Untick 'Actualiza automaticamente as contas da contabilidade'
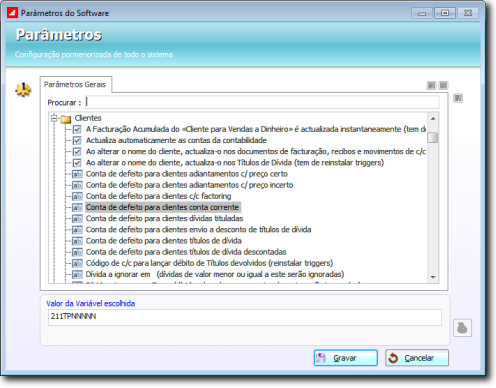Viewport: 496px width, 388px height. [77, 140]
